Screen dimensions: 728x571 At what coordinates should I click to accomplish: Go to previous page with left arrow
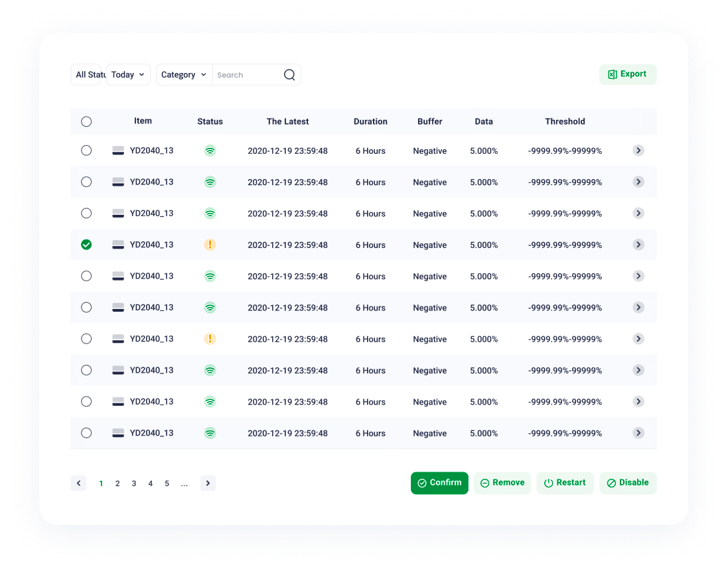pyautogui.click(x=78, y=483)
